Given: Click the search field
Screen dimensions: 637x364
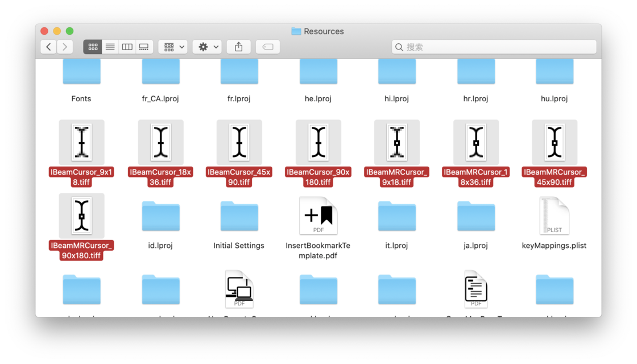Looking at the screenshot, I should click(x=494, y=47).
